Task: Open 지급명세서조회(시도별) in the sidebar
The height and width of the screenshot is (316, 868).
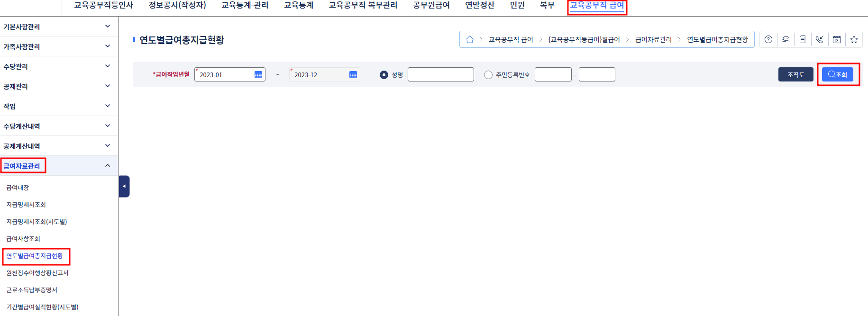Action: click(37, 222)
